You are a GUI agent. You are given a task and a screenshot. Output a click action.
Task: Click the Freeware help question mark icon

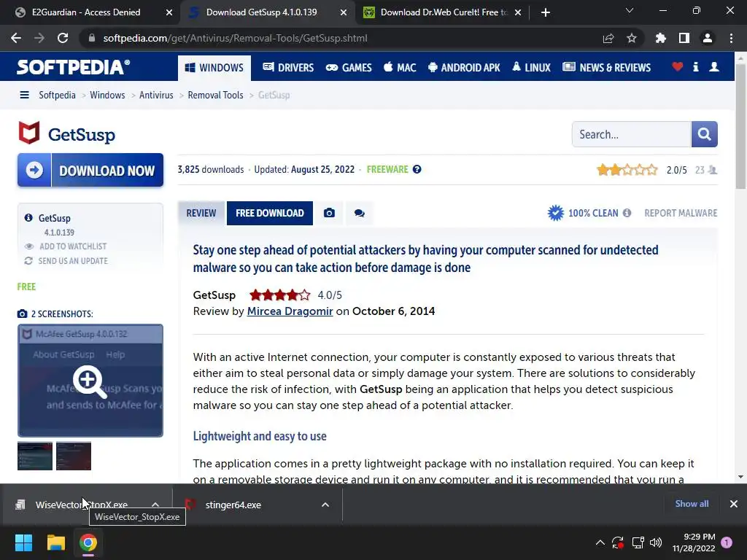pyautogui.click(x=417, y=169)
